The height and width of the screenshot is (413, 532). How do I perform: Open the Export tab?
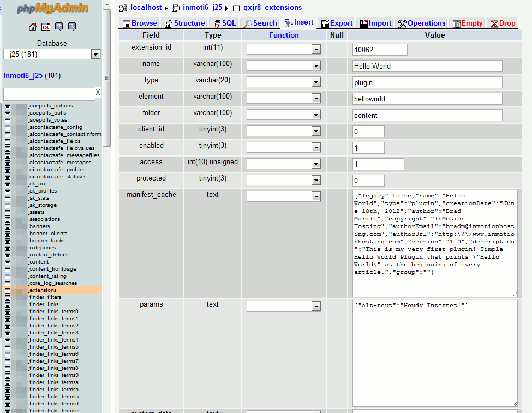tap(337, 23)
